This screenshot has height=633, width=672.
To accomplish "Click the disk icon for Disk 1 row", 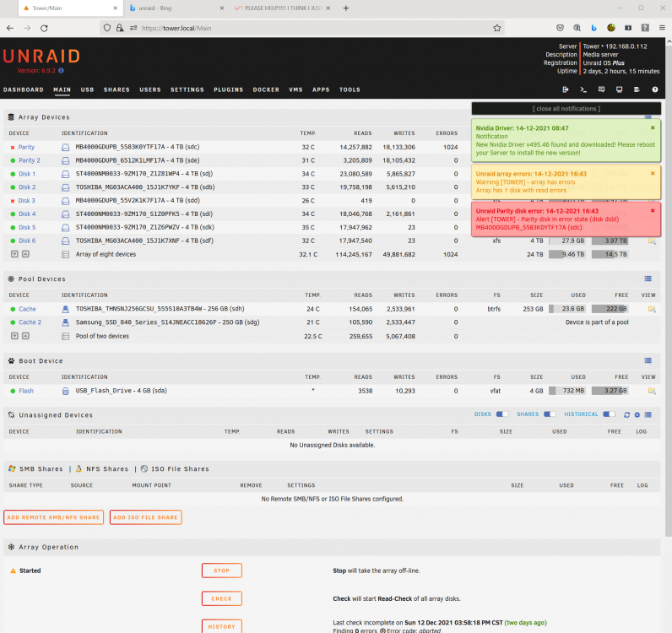I will (x=65, y=174).
